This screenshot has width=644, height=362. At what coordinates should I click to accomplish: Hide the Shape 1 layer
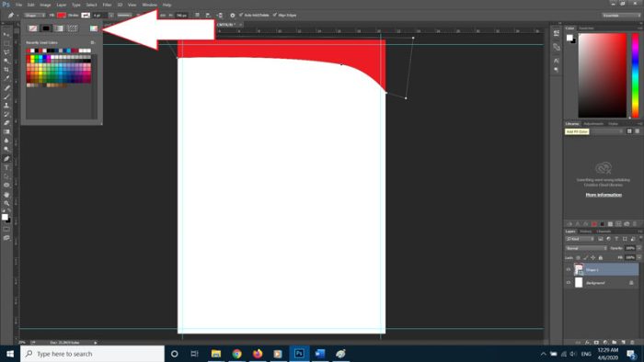pyautogui.click(x=569, y=270)
